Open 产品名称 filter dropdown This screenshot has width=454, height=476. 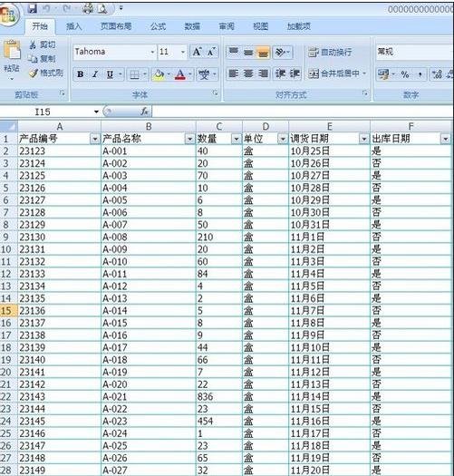point(190,139)
